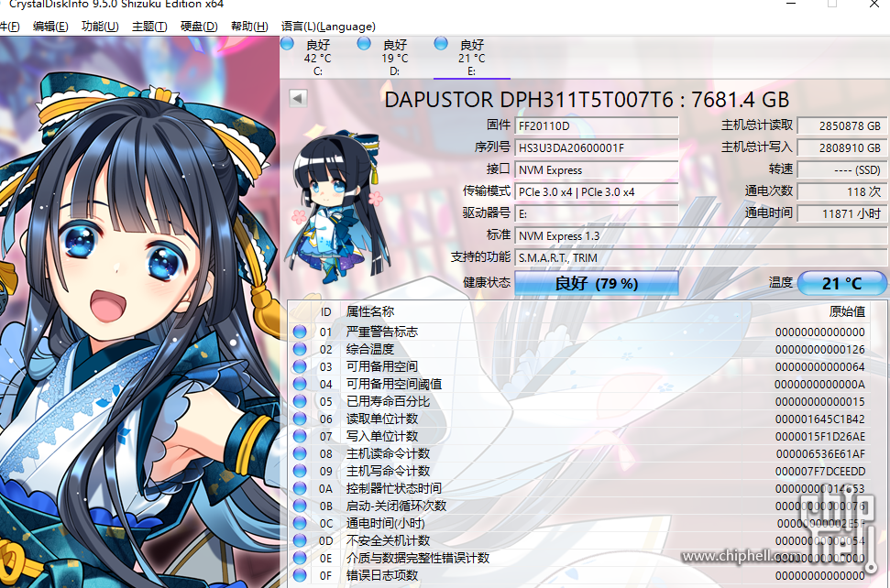This screenshot has height=588, width=890.
Task: Click the power on count 118 次
Action: point(841,191)
